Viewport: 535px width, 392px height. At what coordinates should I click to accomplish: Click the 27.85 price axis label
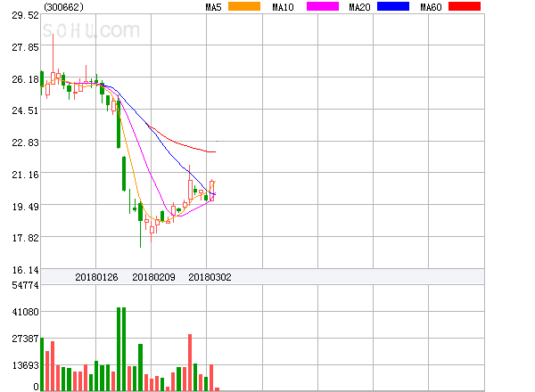[25, 47]
